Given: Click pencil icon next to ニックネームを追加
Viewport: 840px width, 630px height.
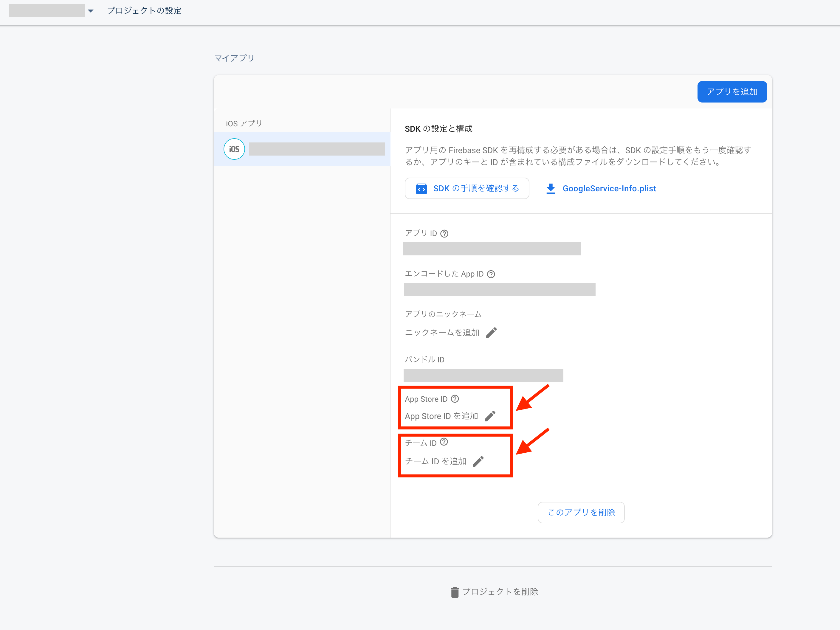Looking at the screenshot, I should point(492,333).
